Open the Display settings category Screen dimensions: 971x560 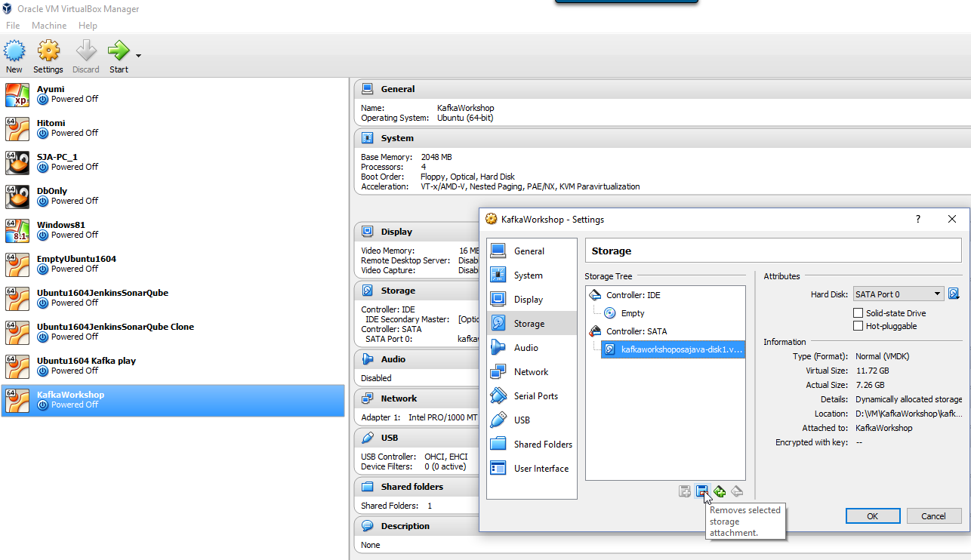(x=532, y=300)
